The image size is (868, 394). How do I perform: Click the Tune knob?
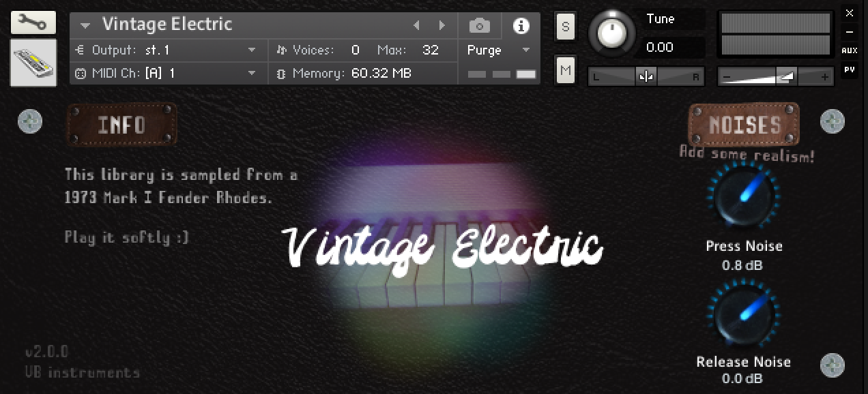click(611, 33)
